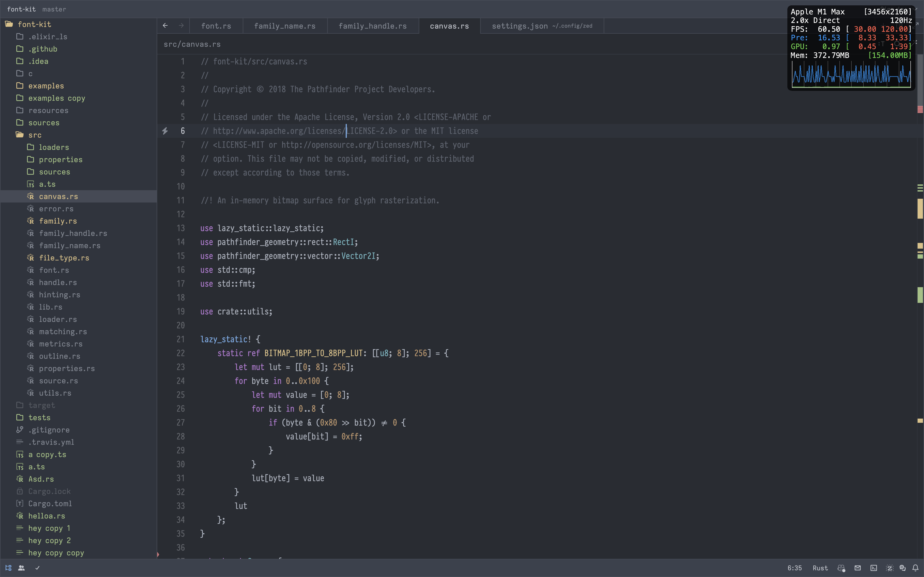This screenshot has height=577, width=924.
Task: Click the Copilot status icon
Action: coord(841,568)
